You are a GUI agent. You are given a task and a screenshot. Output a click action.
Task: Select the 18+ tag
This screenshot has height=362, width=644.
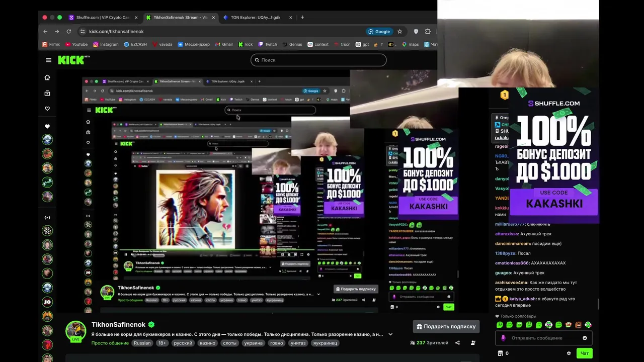click(162, 343)
